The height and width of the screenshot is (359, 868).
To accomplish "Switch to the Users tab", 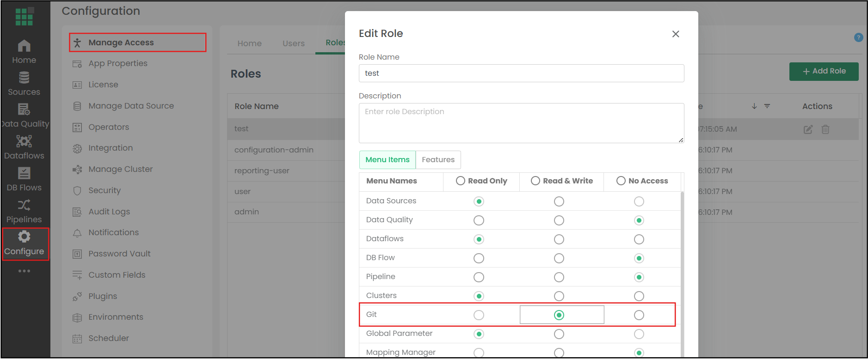I will [x=294, y=43].
